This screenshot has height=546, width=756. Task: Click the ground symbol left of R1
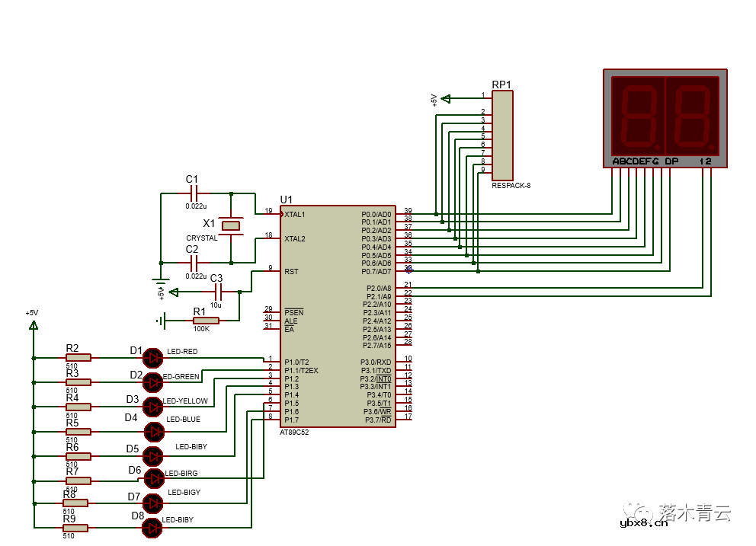point(161,321)
